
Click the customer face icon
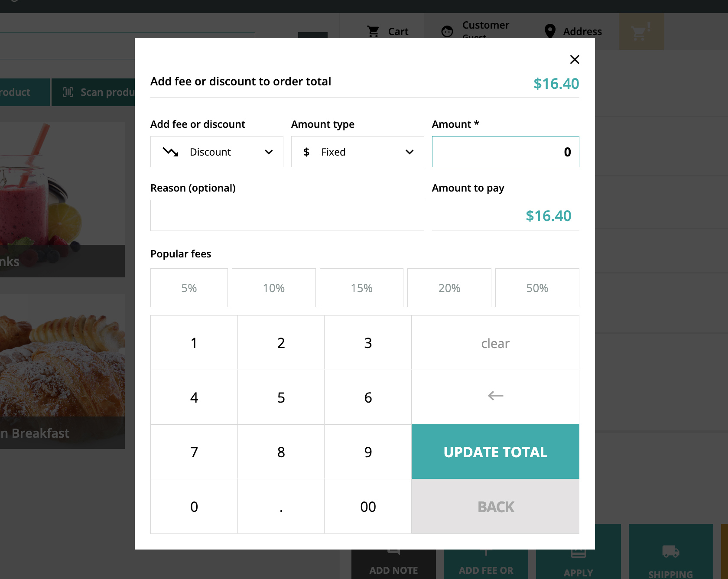coord(447,31)
